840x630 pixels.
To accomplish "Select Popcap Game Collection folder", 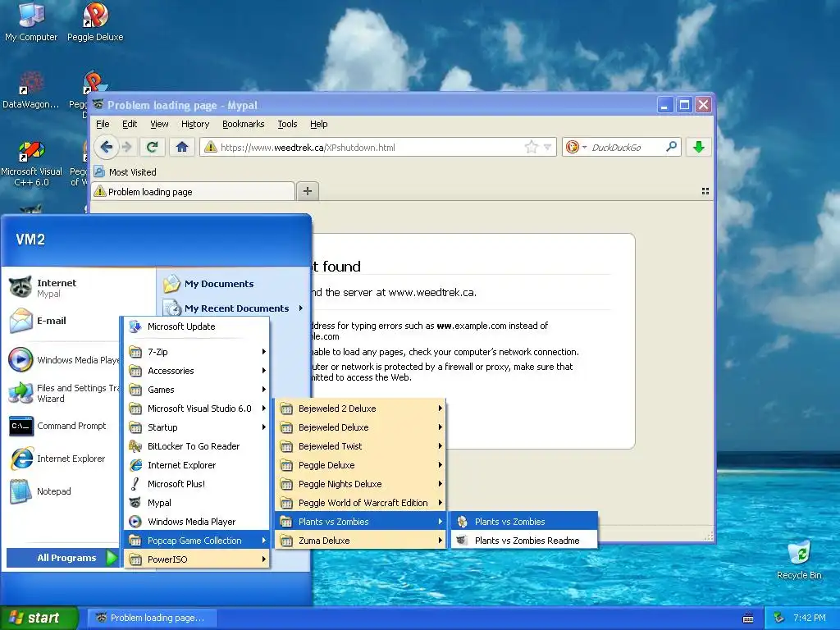I will (197, 541).
